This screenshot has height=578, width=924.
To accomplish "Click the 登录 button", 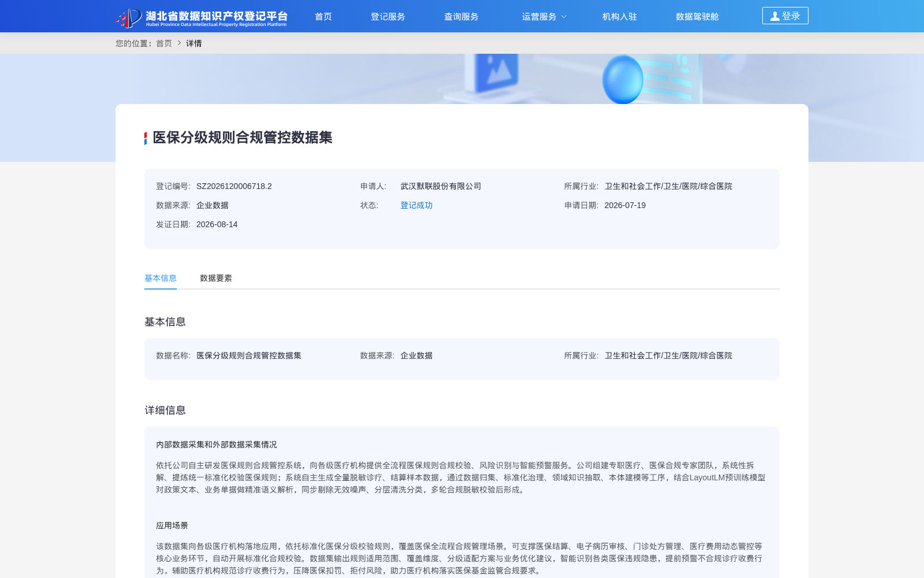I will (785, 16).
